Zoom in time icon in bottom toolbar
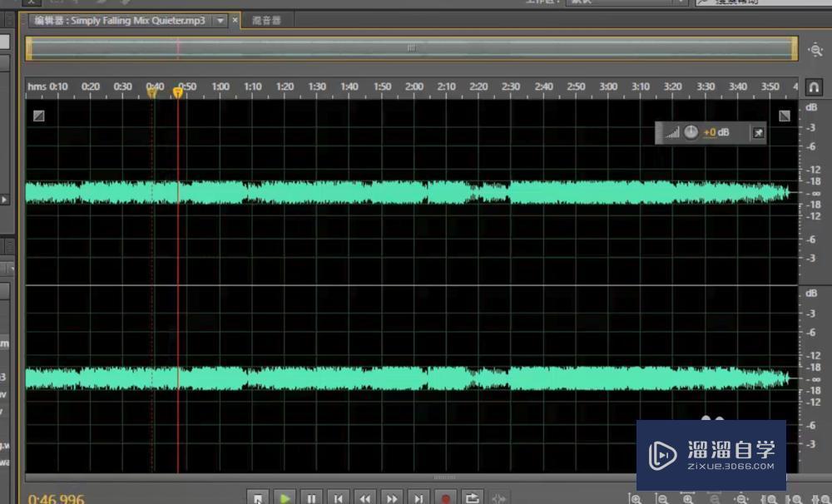The image size is (832, 504). pos(688,499)
